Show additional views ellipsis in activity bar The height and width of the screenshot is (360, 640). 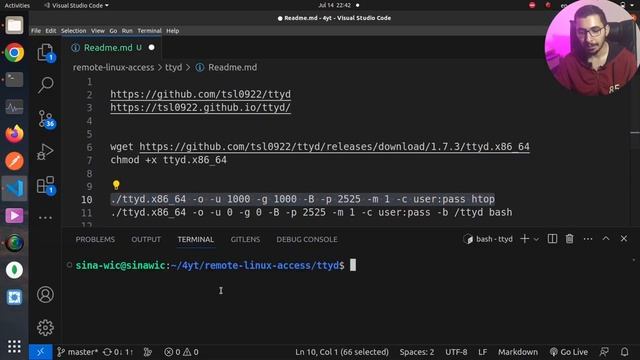(45, 218)
